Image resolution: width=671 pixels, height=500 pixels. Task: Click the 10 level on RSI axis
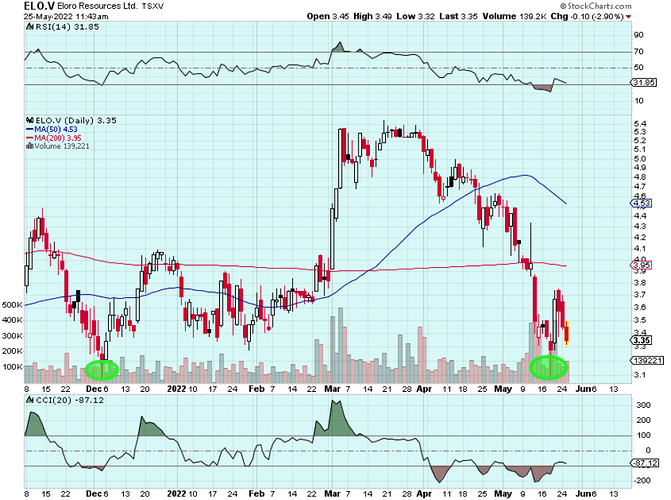click(638, 101)
